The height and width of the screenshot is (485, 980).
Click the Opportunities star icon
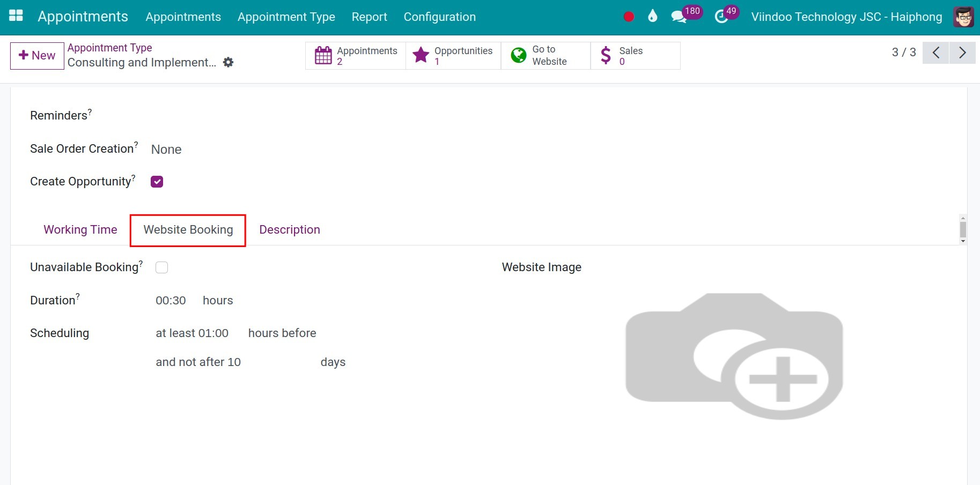click(x=421, y=55)
